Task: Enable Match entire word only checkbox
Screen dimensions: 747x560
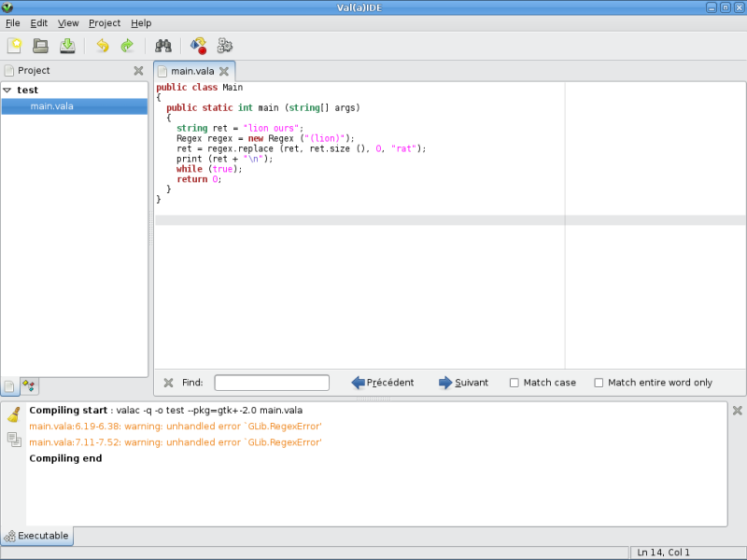Action: (599, 383)
